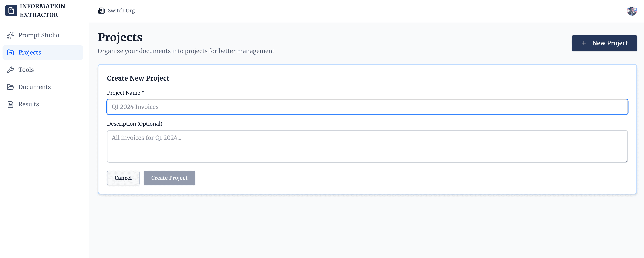Viewport: 644px width, 258px height.
Task: Switch to the Results section
Action: (28, 104)
